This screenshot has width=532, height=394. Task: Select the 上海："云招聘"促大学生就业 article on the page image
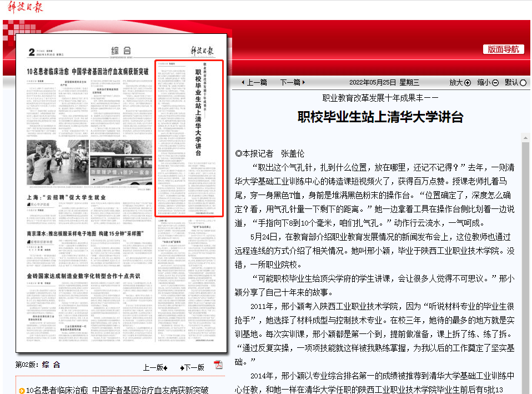[x=66, y=197]
